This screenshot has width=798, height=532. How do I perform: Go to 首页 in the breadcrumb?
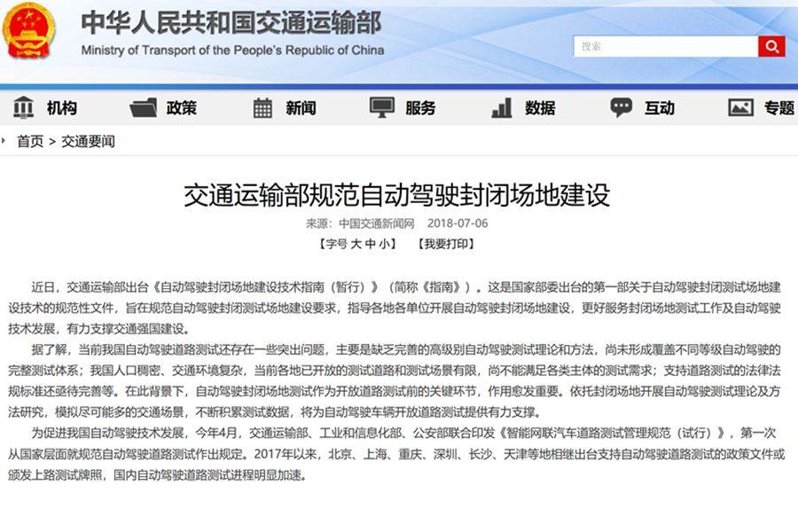30,141
